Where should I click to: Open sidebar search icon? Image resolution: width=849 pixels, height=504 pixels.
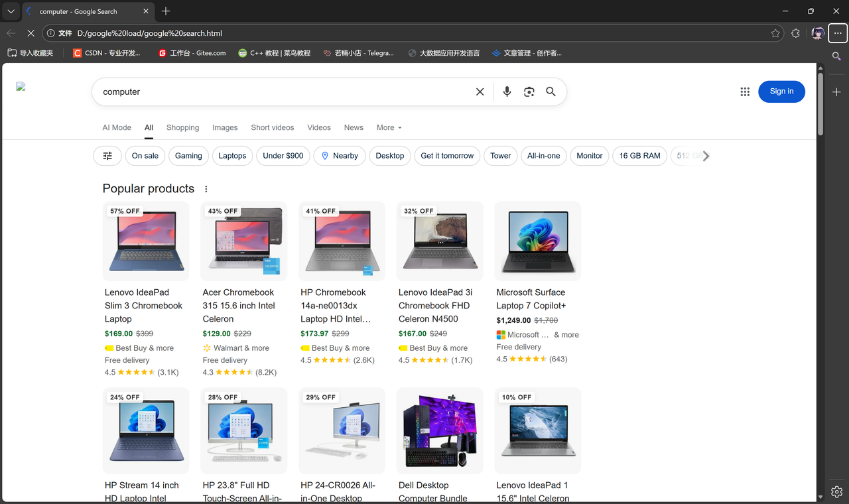pos(837,56)
